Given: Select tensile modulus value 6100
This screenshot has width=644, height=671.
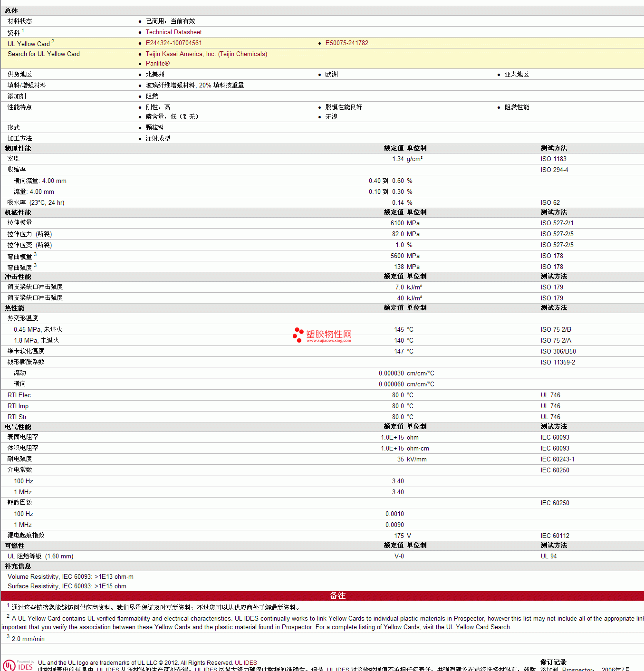Looking at the screenshot, I should coord(397,223).
